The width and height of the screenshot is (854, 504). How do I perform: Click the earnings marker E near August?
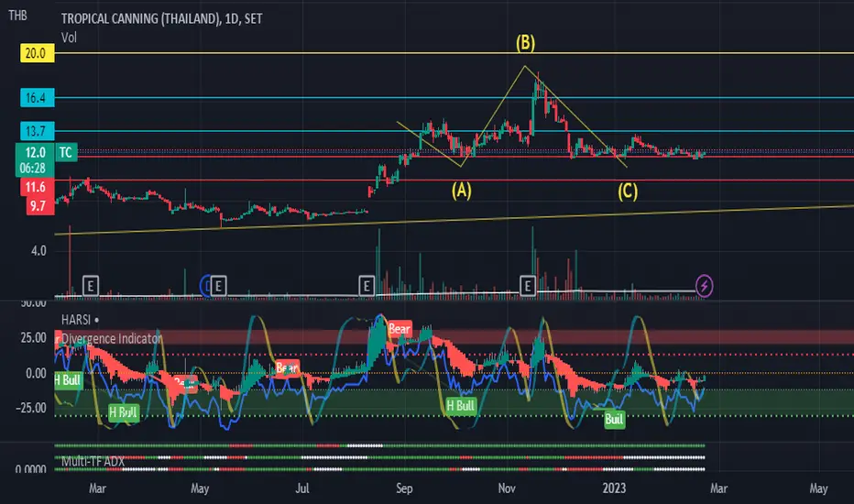[367, 286]
